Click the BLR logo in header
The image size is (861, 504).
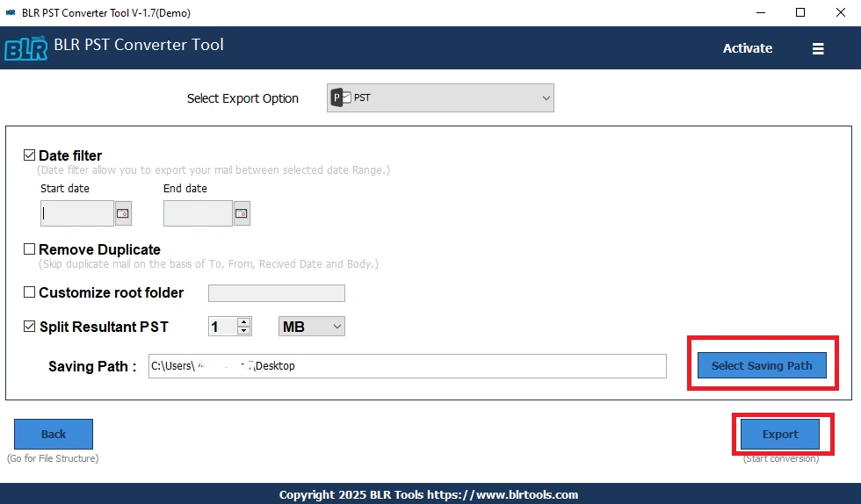click(x=25, y=48)
